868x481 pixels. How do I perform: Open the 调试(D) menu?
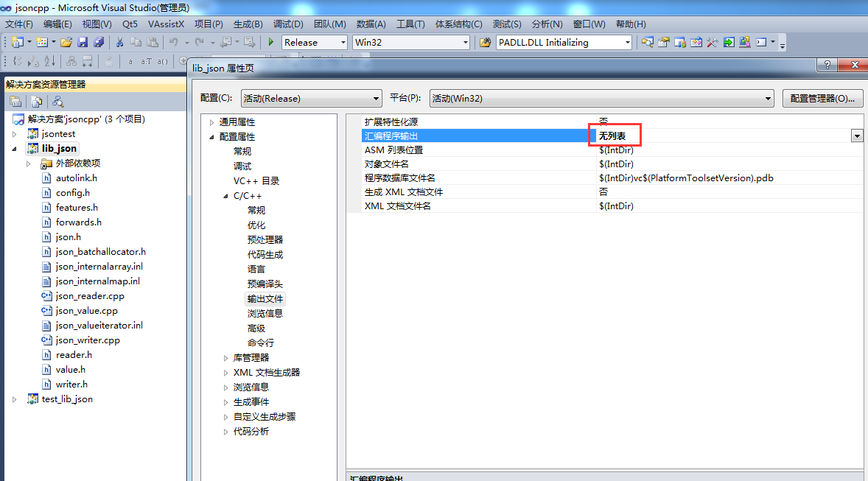[x=288, y=24]
